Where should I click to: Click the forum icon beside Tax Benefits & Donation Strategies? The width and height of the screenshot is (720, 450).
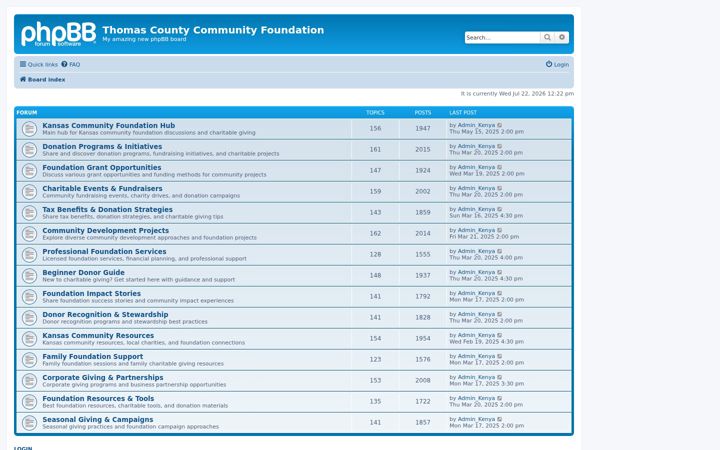click(x=29, y=213)
